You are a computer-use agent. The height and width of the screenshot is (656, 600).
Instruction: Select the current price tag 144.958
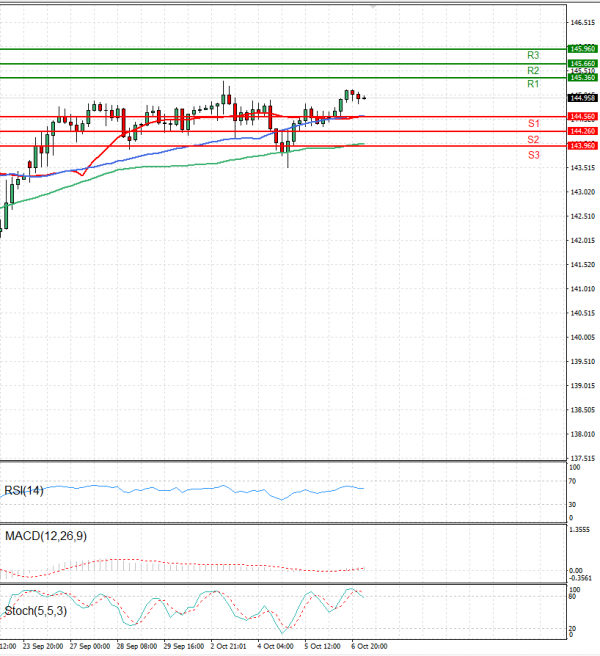coord(582,98)
